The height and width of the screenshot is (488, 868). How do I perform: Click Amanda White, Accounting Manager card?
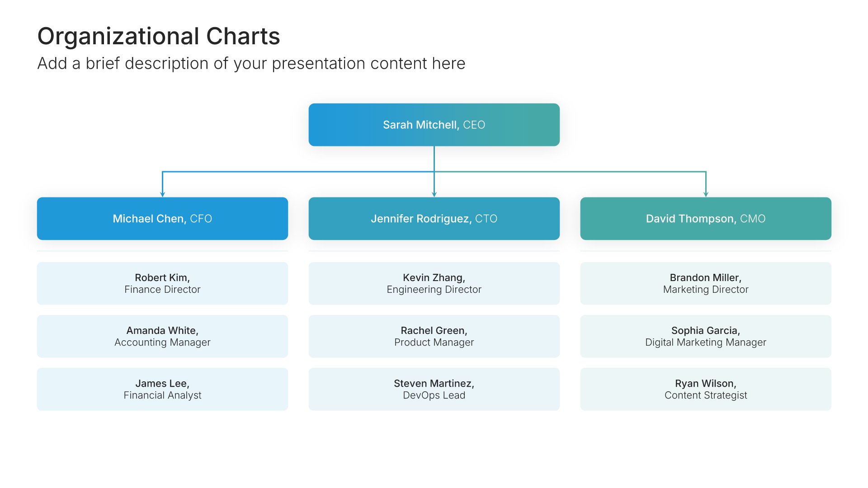(x=162, y=336)
